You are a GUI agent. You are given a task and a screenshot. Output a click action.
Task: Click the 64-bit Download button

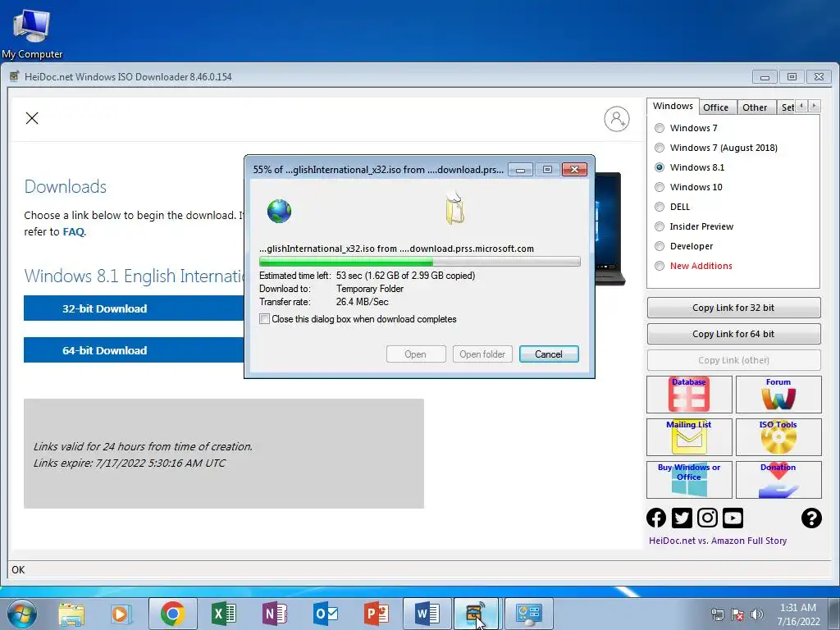point(134,349)
